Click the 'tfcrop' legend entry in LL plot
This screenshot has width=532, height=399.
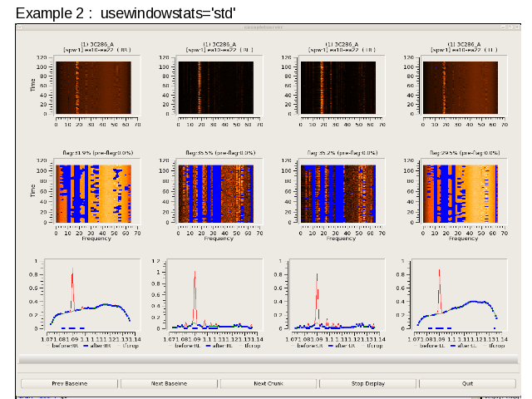494,346
